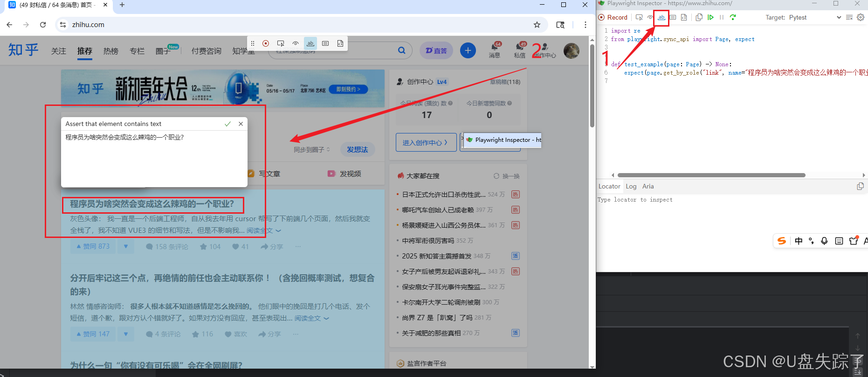Expand 同步到圈子 dropdown
This screenshot has height=377, width=868.
pos(312,150)
